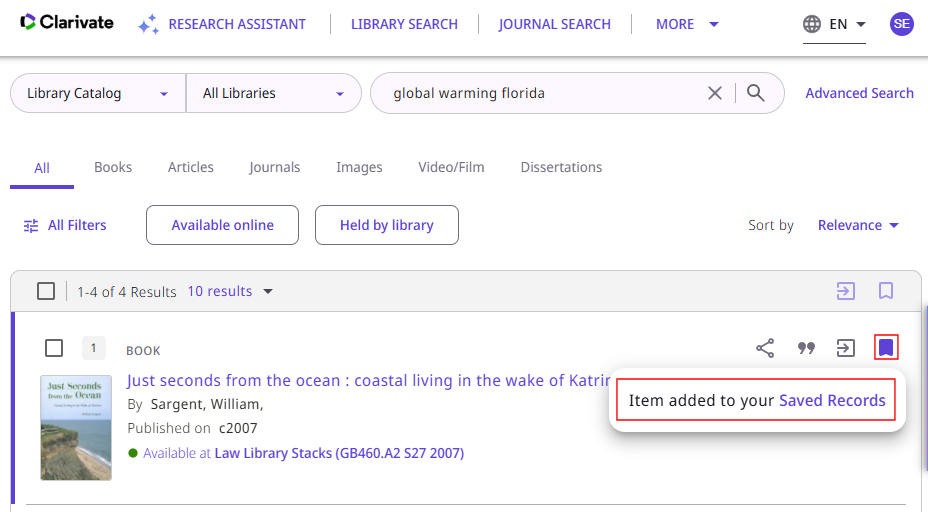The width and height of the screenshot is (928, 512).
Task: Expand the 10 results per page menu
Action: pos(230,291)
